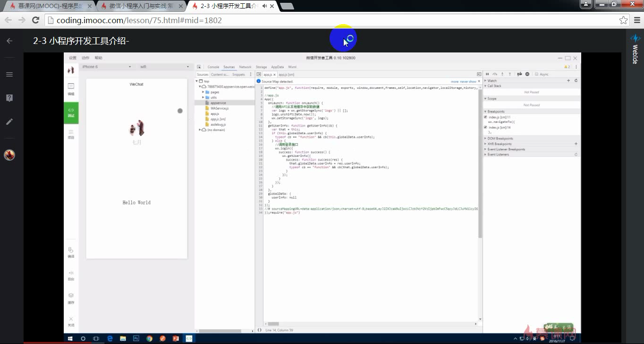Toggle the Async checkbox

536,74
